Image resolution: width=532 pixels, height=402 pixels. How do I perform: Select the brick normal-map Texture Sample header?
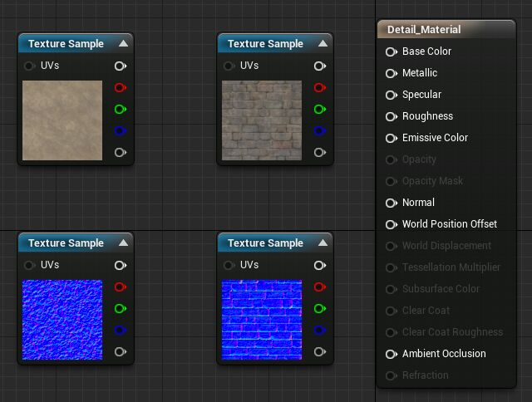tap(275, 243)
